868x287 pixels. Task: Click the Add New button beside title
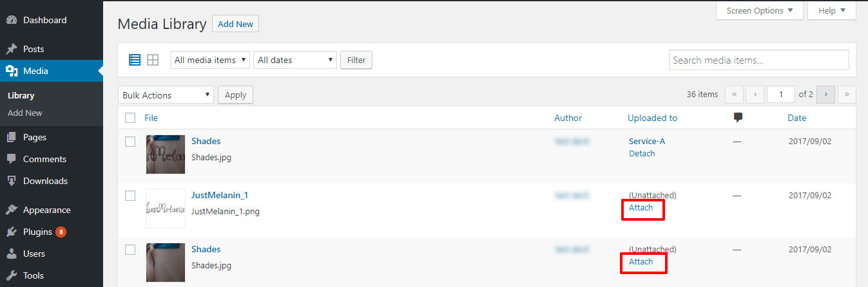(x=235, y=24)
